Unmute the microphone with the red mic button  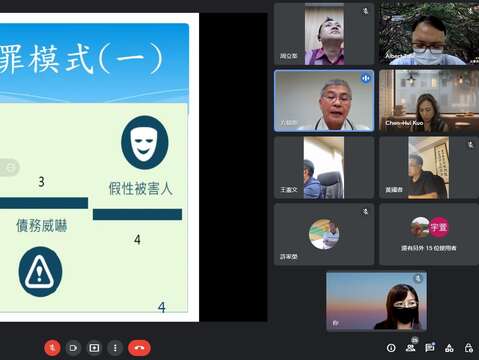52,348
